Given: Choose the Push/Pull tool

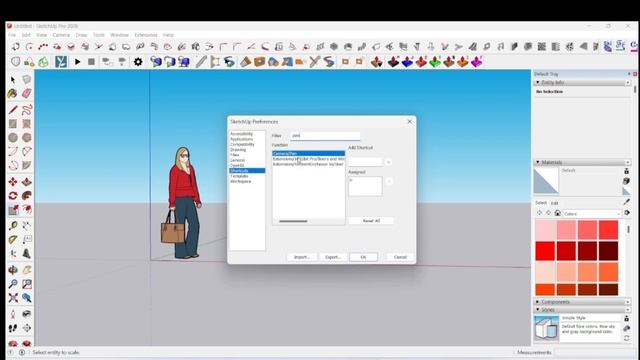Looking at the screenshot, I should [27, 182].
